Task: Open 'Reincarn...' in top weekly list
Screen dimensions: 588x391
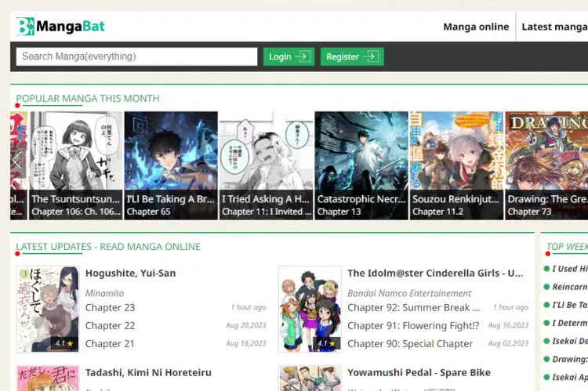Action: [570, 287]
